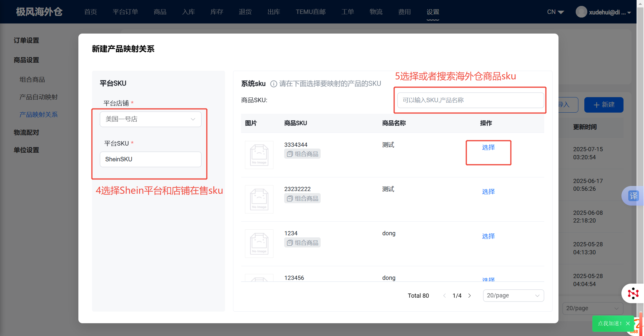Open the 平台店铺 dropdown showing 美国一号店
The height and width of the screenshot is (336, 644).
[x=151, y=119]
